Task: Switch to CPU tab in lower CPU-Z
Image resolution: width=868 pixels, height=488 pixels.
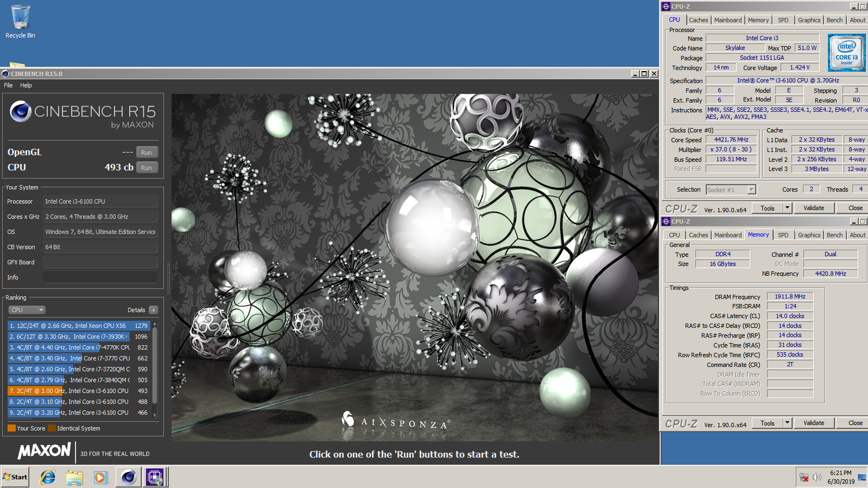Action: (x=674, y=235)
